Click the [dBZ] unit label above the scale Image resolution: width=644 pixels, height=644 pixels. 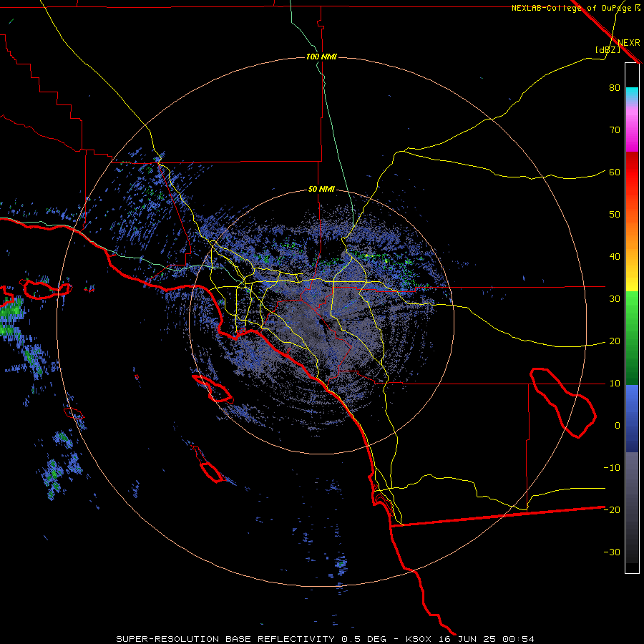click(608, 49)
